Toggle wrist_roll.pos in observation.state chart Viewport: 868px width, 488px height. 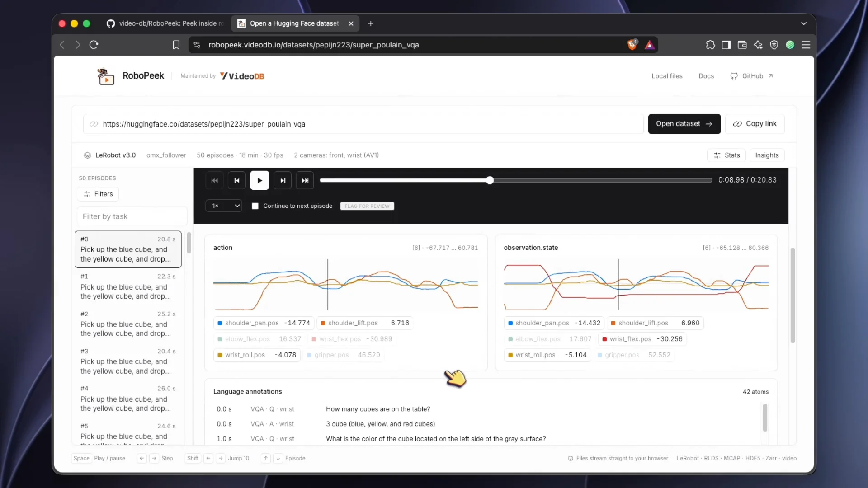547,355
